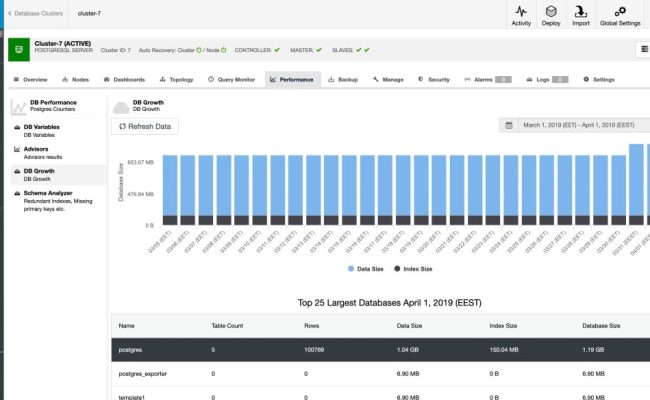Viewport: 650px width, 400px height.
Task: Click the Logs count badge
Action: click(560, 80)
